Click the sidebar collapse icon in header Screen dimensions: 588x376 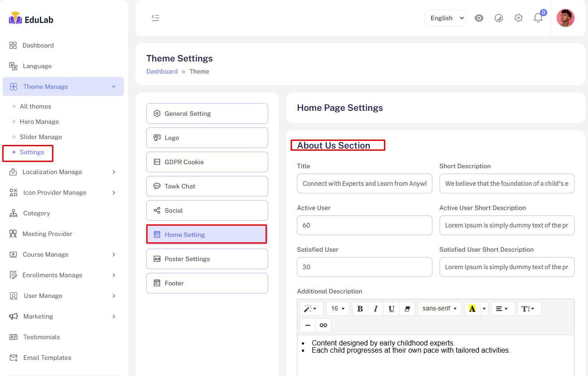click(155, 18)
